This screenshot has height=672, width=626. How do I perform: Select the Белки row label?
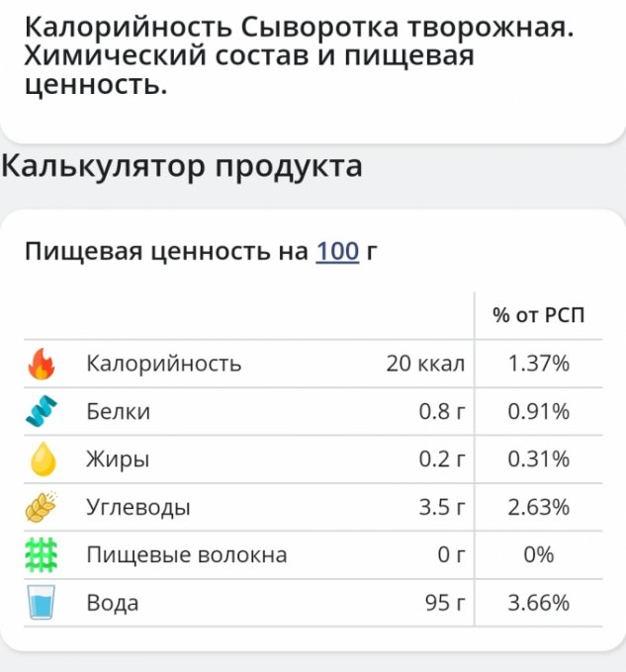coord(119,411)
